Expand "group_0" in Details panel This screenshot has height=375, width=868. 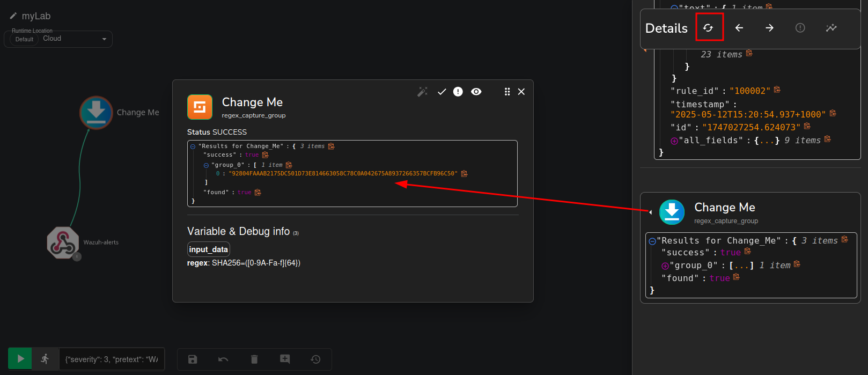665,266
